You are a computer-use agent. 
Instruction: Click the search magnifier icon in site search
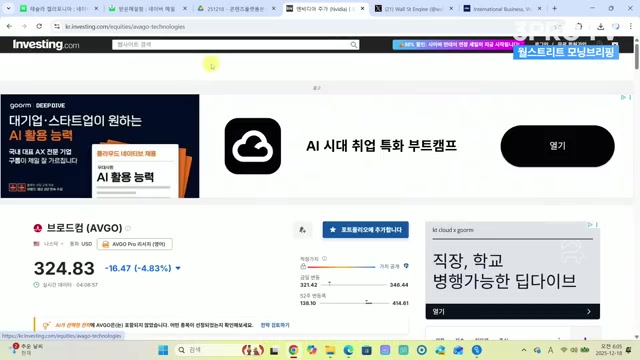(x=353, y=45)
